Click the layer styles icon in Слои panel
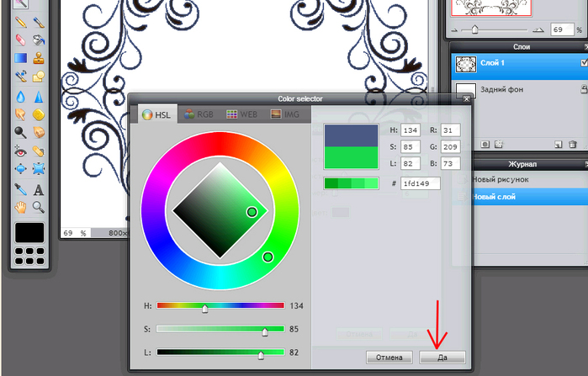This screenshot has height=376, width=588. [498, 145]
